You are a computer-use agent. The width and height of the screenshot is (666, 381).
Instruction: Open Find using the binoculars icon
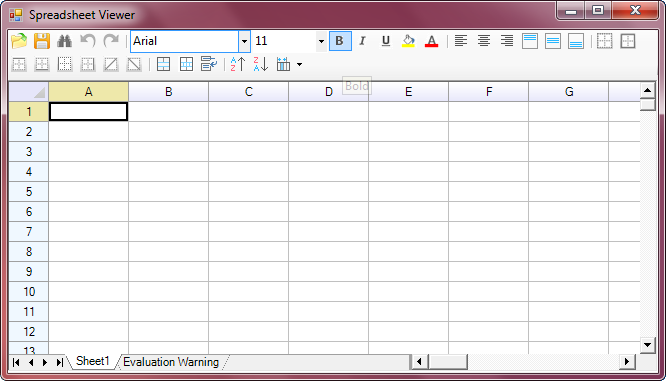(65, 41)
